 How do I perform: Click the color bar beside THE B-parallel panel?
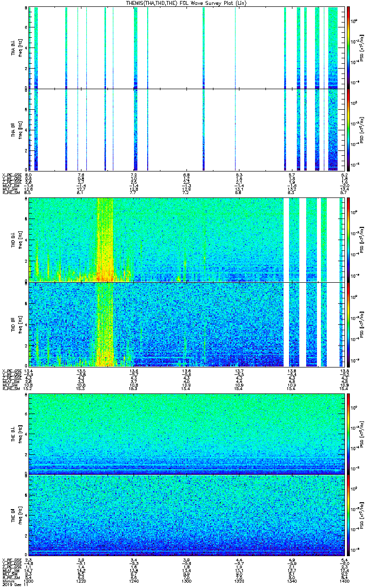[348, 516]
